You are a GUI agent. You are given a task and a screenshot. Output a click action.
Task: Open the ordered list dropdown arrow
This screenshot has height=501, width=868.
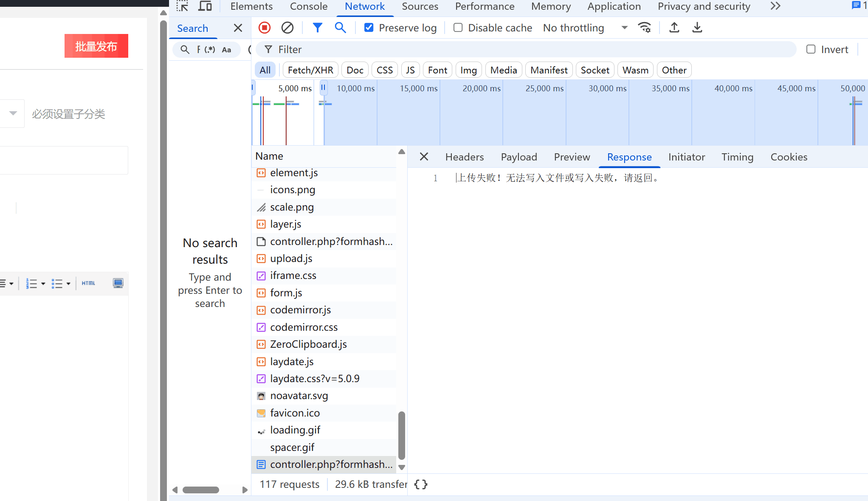pos(43,284)
